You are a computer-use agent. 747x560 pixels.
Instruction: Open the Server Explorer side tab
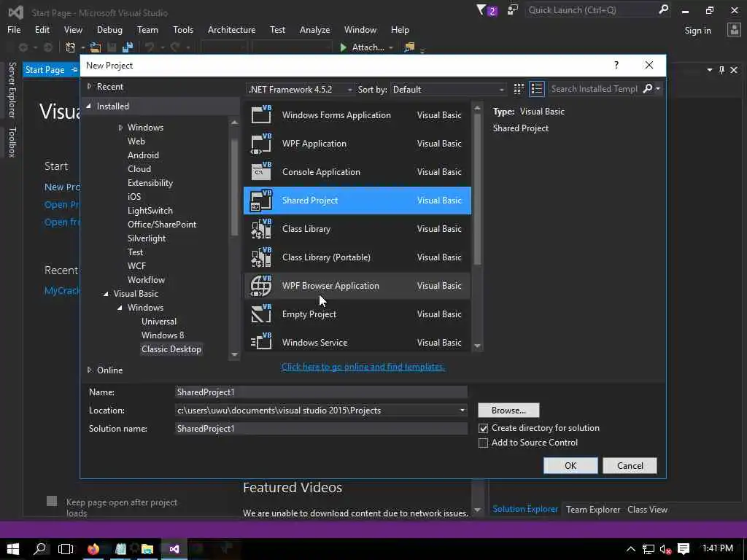[12, 90]
